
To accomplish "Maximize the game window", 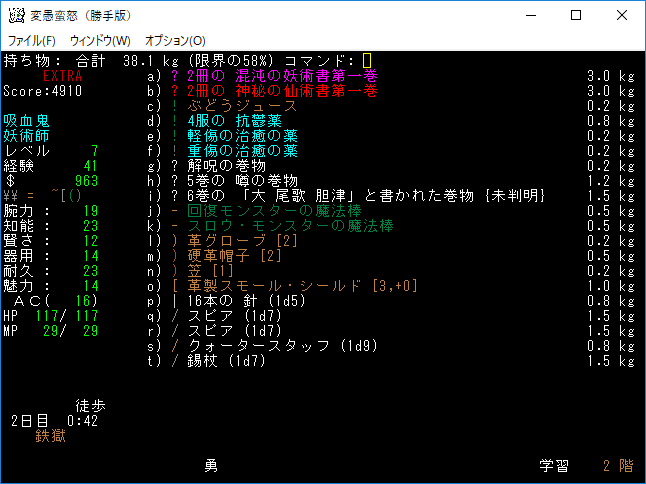I will (x=576, y=15).
